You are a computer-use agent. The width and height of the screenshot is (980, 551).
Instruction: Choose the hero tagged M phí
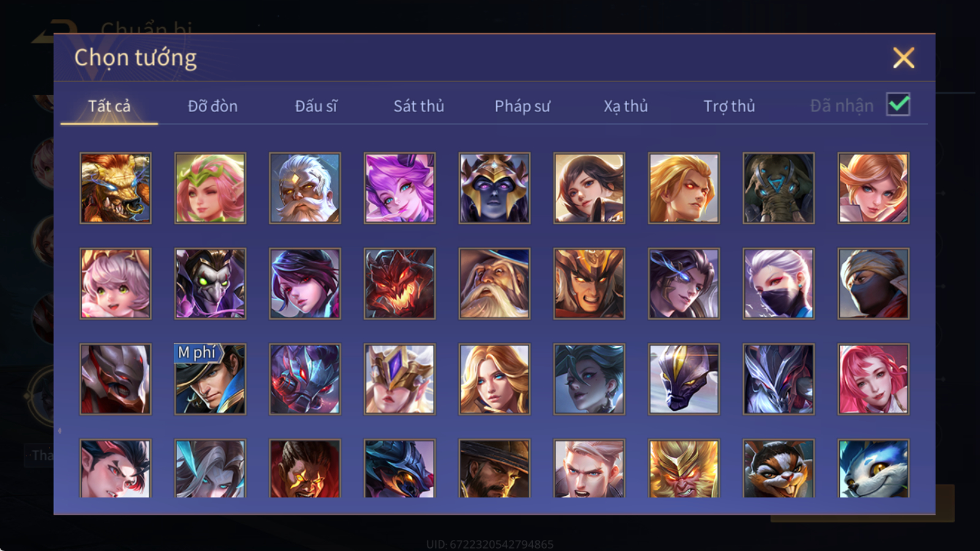coord(210,379)
